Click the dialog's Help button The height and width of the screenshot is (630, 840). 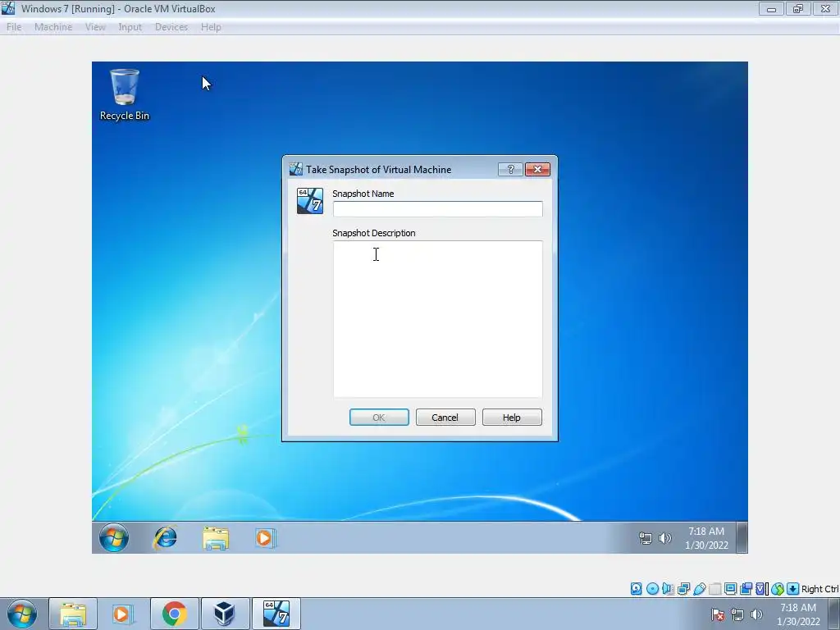coord(512,418)
